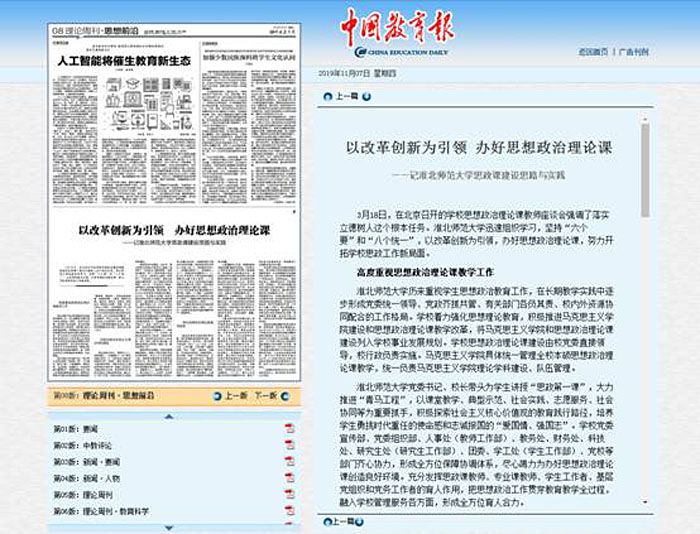Click the 中国教育报 red masthead logo

pos(397,27)
